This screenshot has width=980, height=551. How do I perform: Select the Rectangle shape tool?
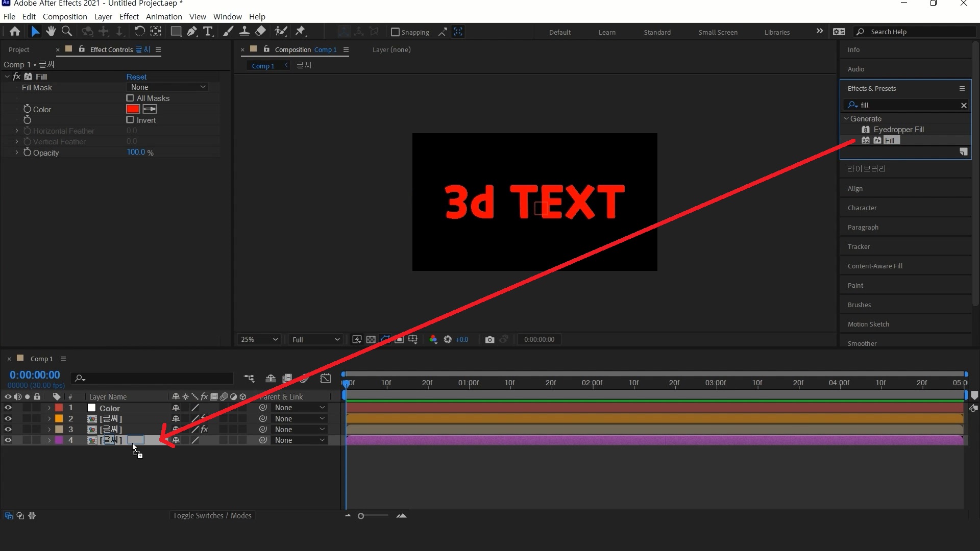pyautogui.click(x=176, y=32)
